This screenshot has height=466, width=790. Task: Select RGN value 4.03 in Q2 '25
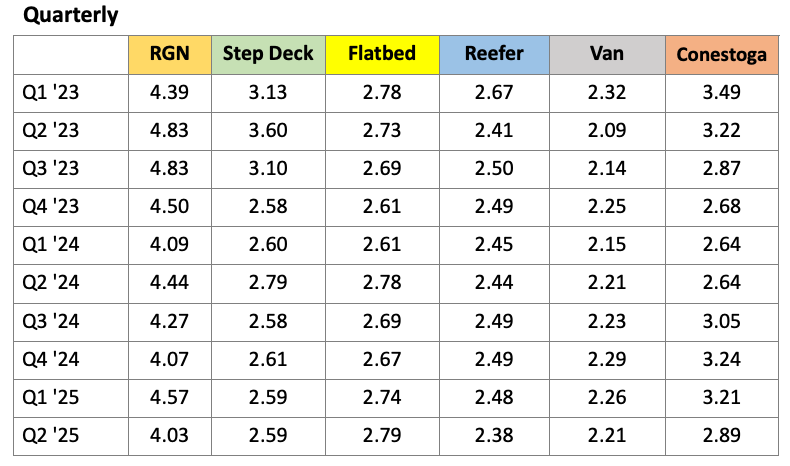[169, 436]
